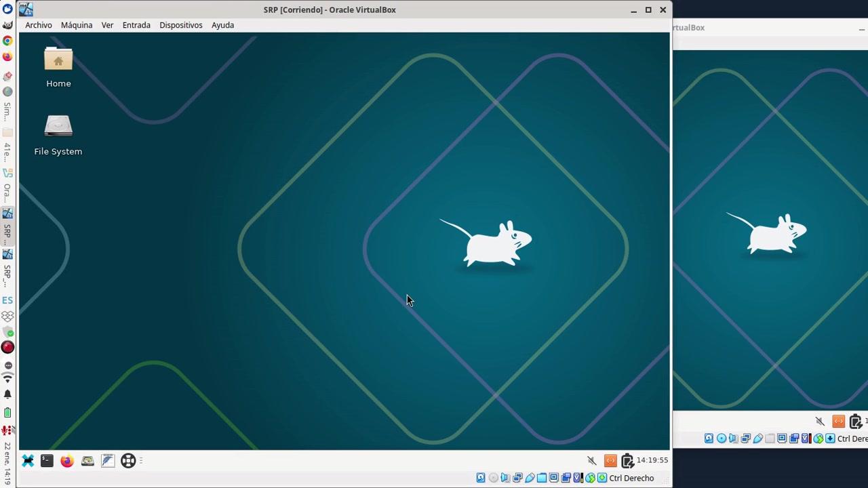Screen dimensions: 868x488
Task: Click the recording indicator in SRP status bar
Action: (x=566, y=478)
